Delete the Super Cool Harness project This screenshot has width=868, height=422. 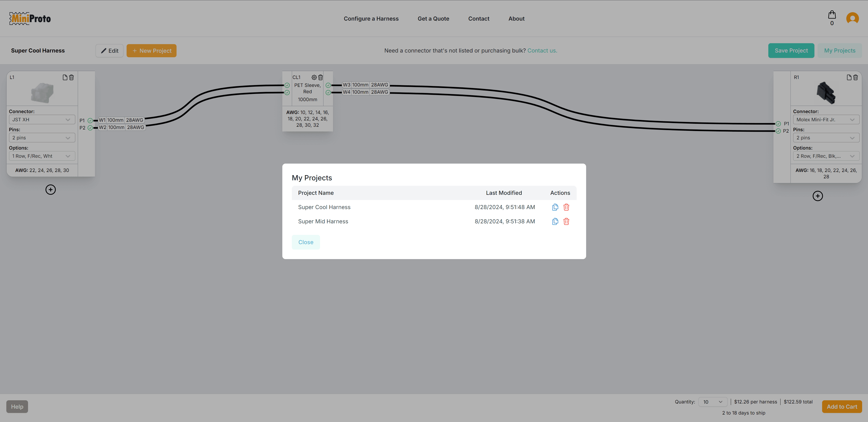(x=566, y=207)
